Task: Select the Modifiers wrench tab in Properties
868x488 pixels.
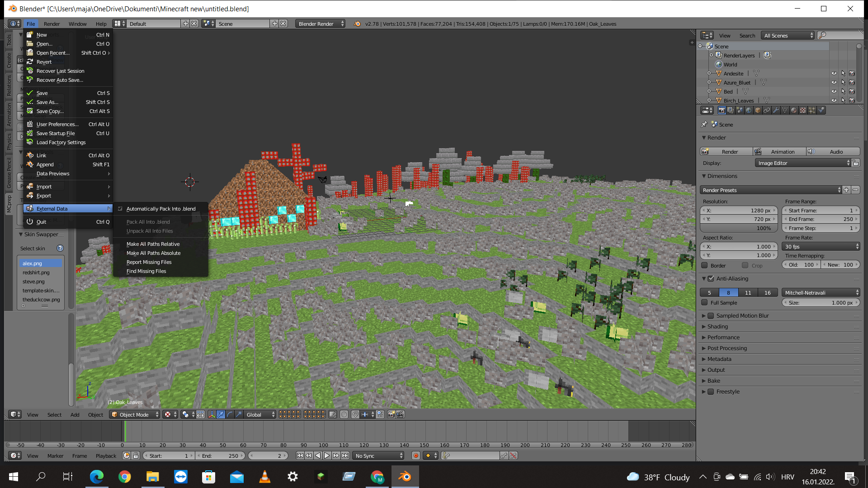Action: (776, 110)
